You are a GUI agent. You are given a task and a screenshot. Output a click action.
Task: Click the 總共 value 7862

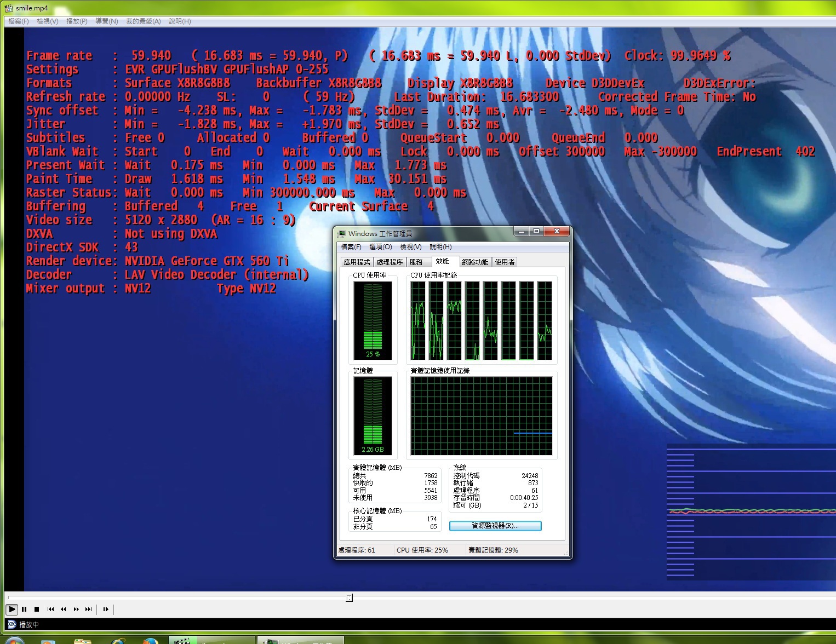pyautogui.click(x=431, y=476)
